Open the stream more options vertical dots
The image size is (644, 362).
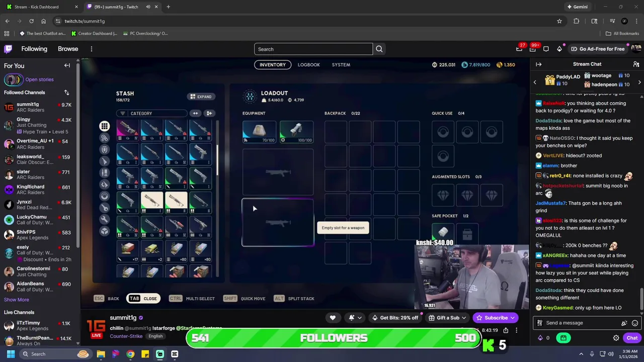[x=516, y=330]
